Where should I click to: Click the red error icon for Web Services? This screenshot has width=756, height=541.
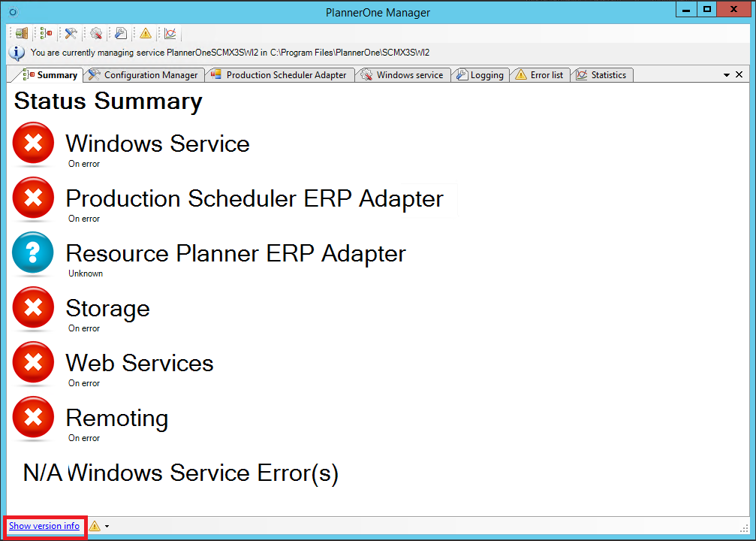click(x=33, y=362)
